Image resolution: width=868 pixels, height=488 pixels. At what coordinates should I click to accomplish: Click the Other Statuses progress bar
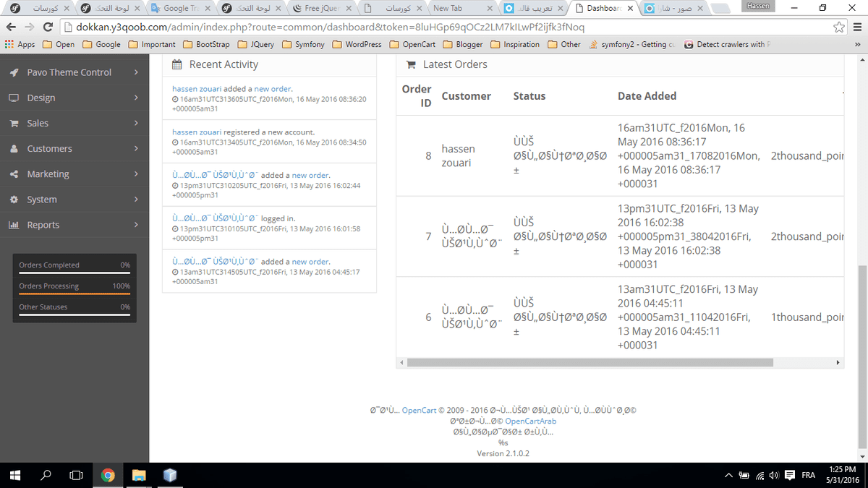tap(75, 315)
